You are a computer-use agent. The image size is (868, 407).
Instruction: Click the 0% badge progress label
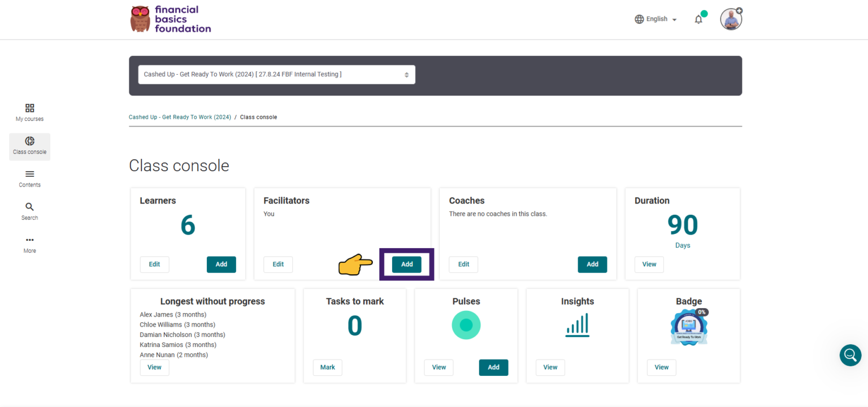click(x=702, y=312)
